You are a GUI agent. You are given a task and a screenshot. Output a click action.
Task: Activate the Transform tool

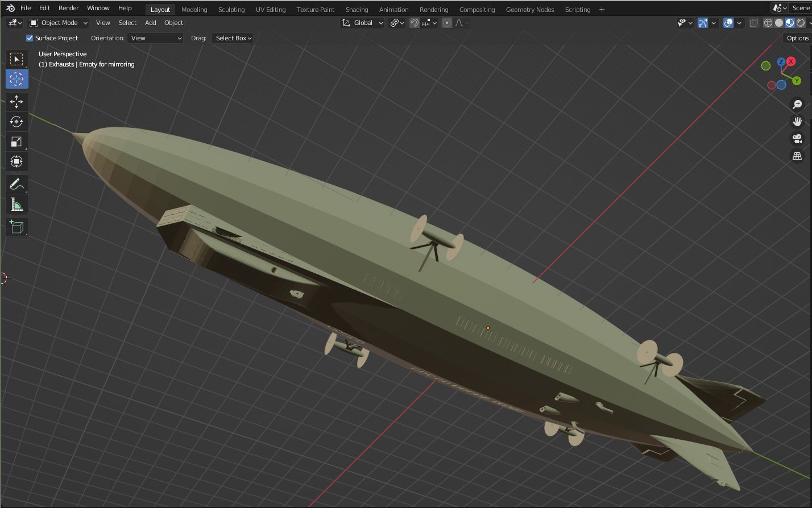click(x=16, y=161)
